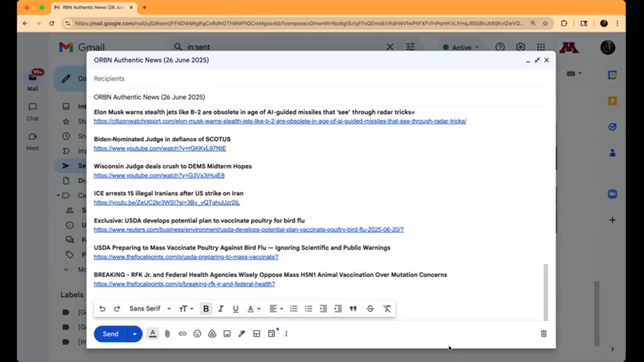Click the Recipients field
Screen dimensions: 644x362
click(320, 78)
